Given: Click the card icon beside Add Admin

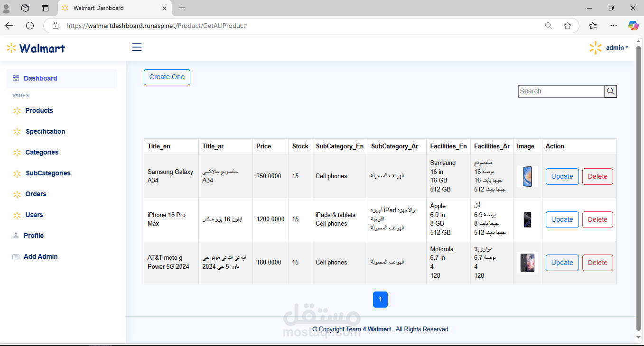Looking at the screenshot, I should point(16,256).
